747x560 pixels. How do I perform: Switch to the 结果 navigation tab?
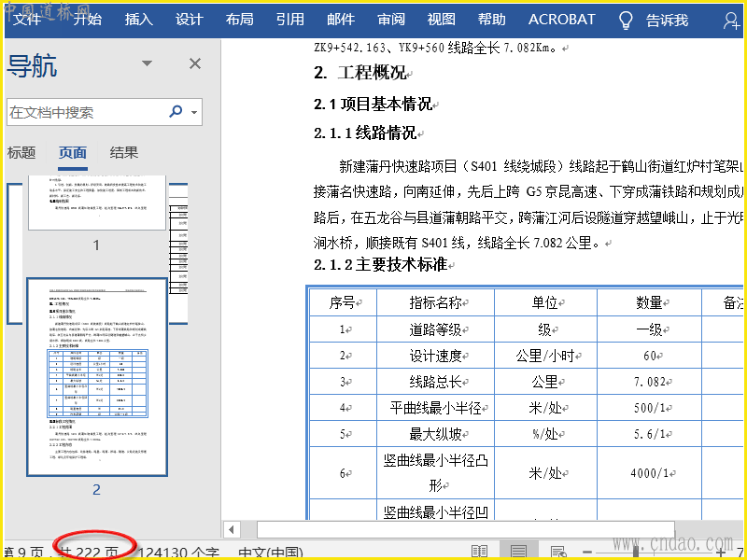(x=123, y=152)
